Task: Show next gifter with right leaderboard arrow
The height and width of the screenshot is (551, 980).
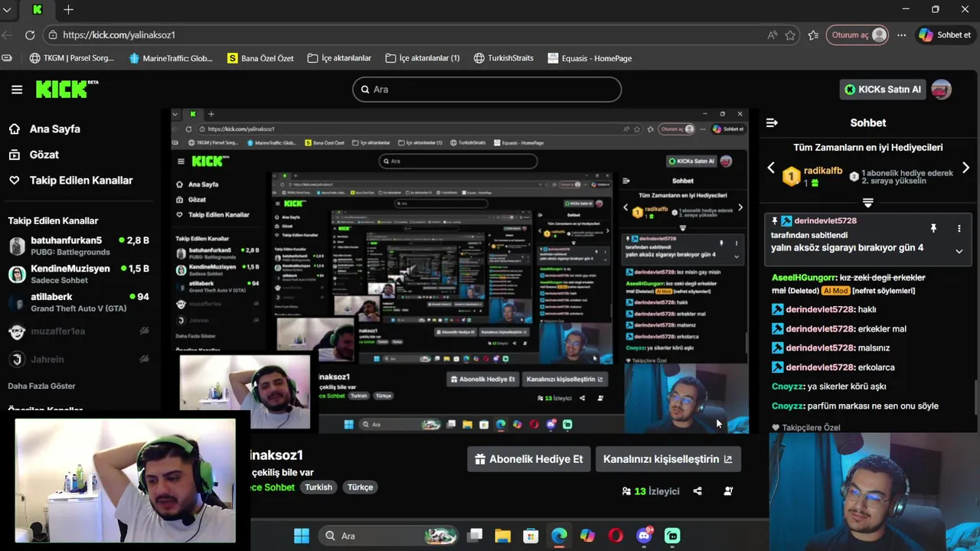Action: [965, 168]
